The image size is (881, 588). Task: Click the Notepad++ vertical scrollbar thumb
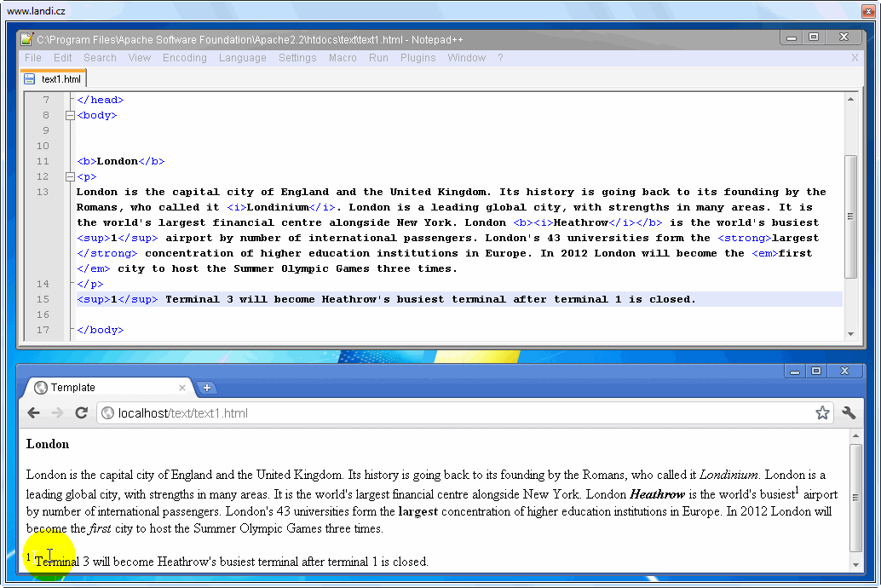[850, 216]
